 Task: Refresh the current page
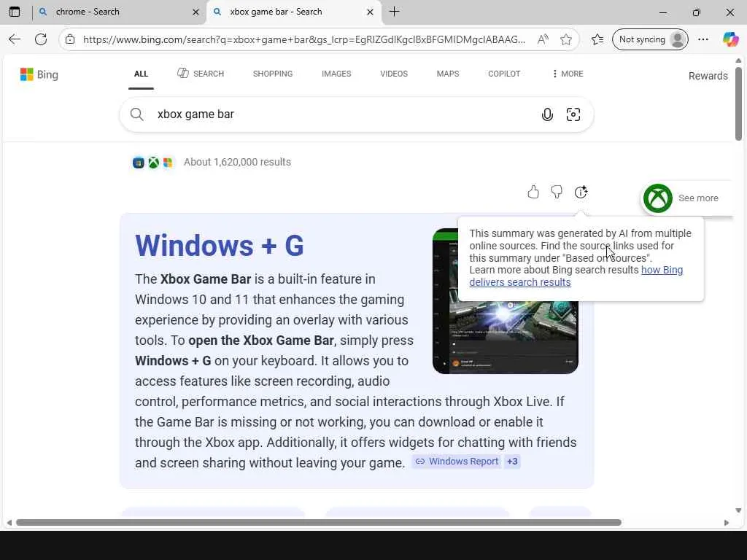41,39
